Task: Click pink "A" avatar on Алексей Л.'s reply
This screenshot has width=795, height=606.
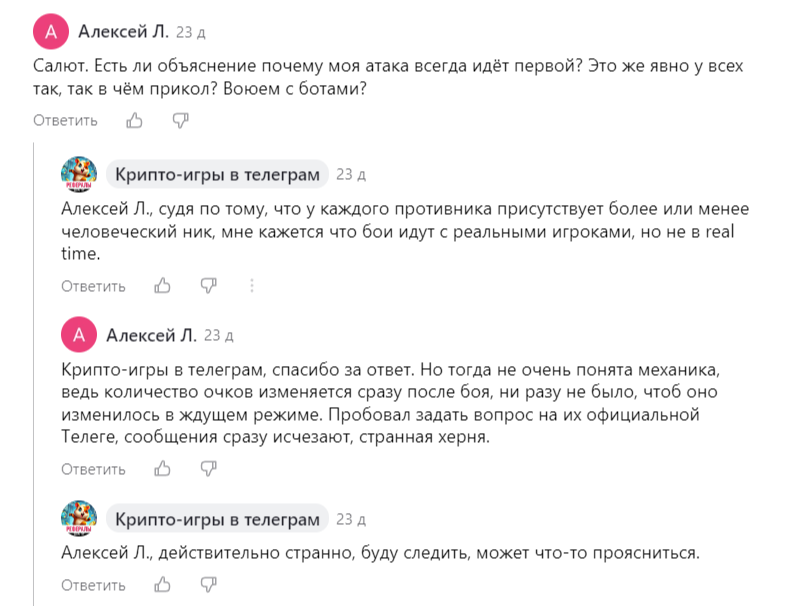Action: click(79, 335)
